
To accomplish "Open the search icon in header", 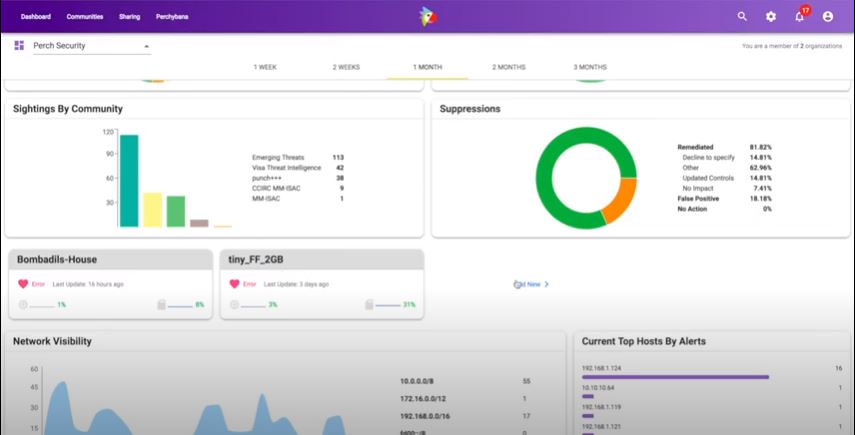I will tap(742, 16).
